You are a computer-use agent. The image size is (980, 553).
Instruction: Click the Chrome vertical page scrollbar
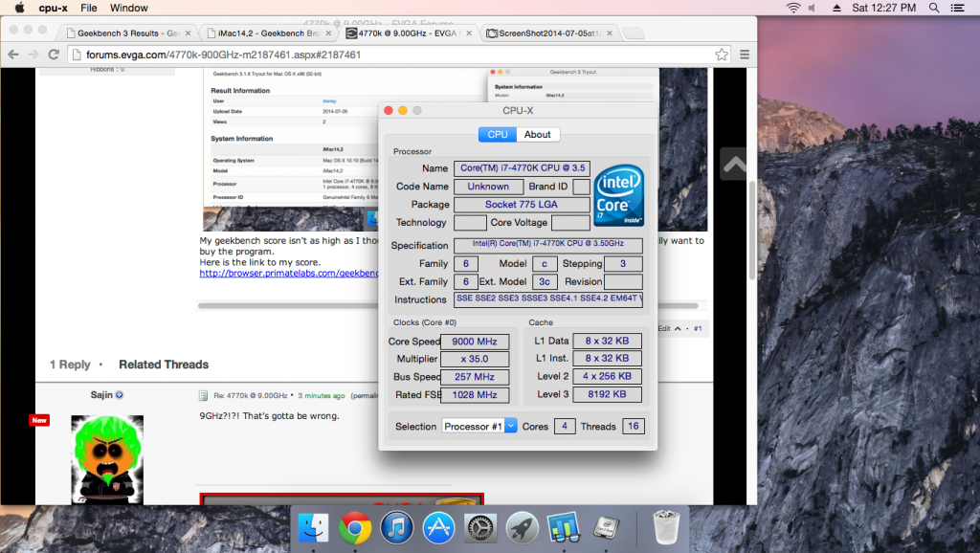point(752,232)
